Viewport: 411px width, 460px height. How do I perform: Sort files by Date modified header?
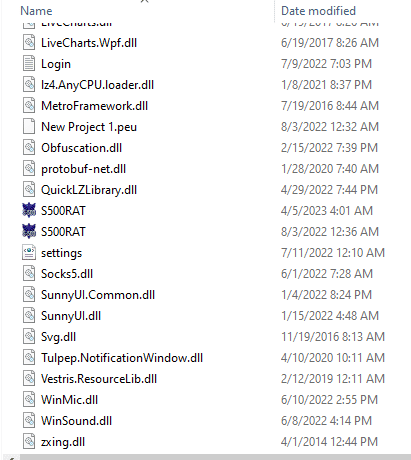coord(318,11)
